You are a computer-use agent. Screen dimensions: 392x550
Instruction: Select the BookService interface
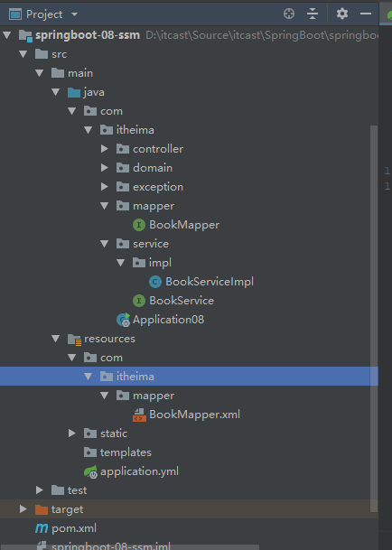pos(181,301)
